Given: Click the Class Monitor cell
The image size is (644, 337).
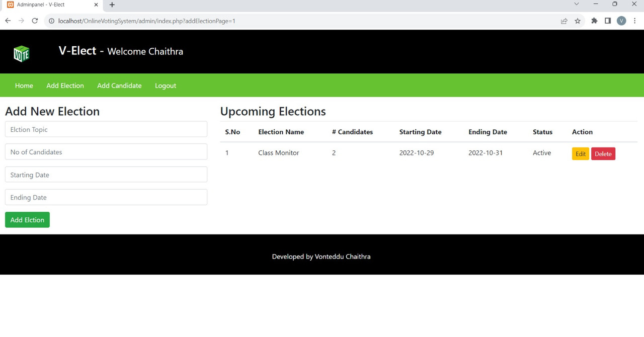Looking at the screenshot, I should (278, 153).
